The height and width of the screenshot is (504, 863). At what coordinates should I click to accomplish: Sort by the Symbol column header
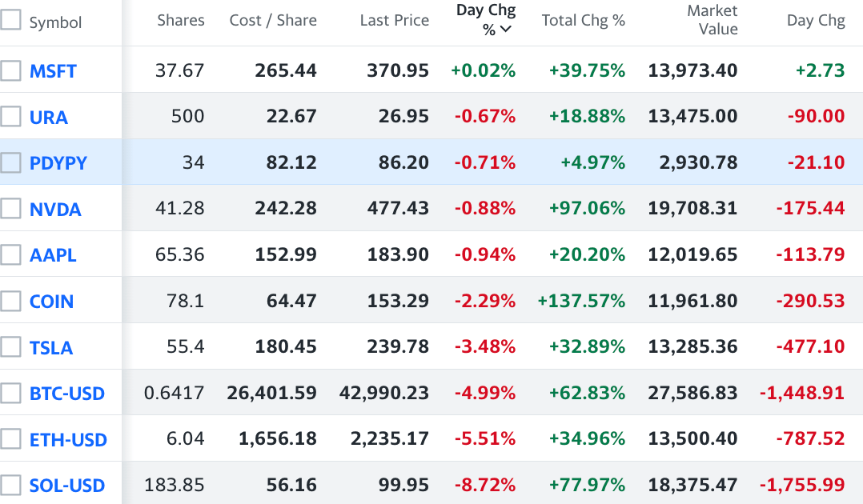55,22
